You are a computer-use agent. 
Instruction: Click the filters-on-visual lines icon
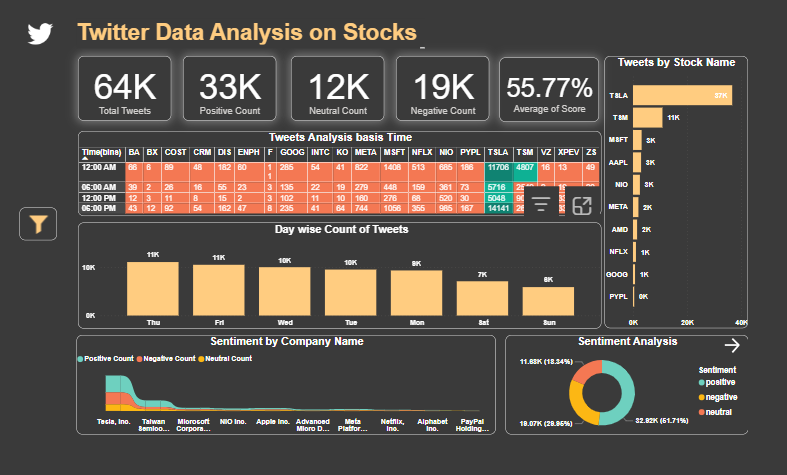point(542,205)
